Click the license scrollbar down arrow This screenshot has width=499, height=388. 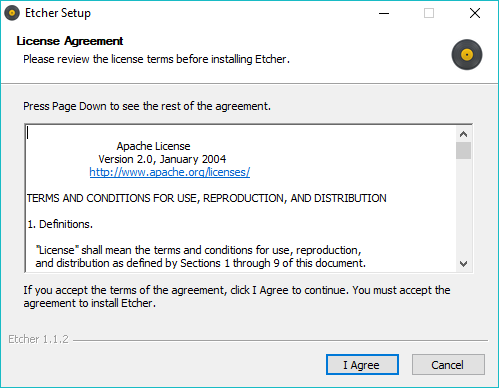point(463,264)
